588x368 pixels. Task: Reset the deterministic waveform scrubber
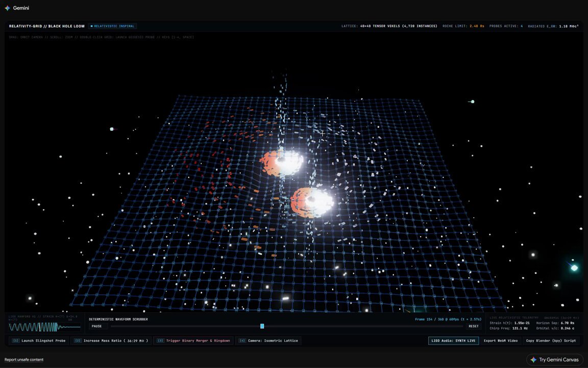point(474,326)
